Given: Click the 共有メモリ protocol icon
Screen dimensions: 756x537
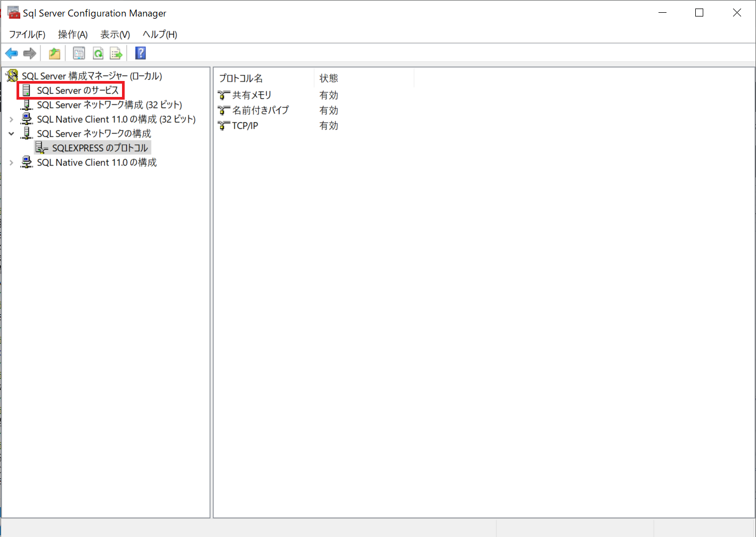Looking at the screenshot, I should [x=224, y=95].
